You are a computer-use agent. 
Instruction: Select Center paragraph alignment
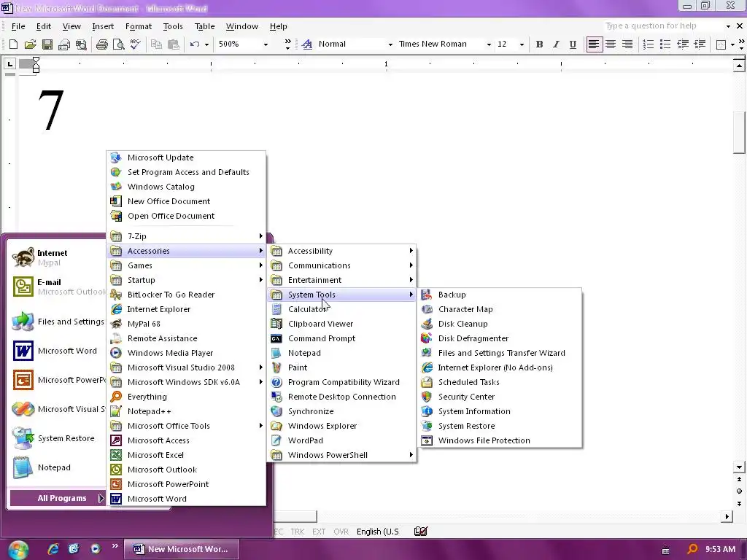[x=611, y=44]
